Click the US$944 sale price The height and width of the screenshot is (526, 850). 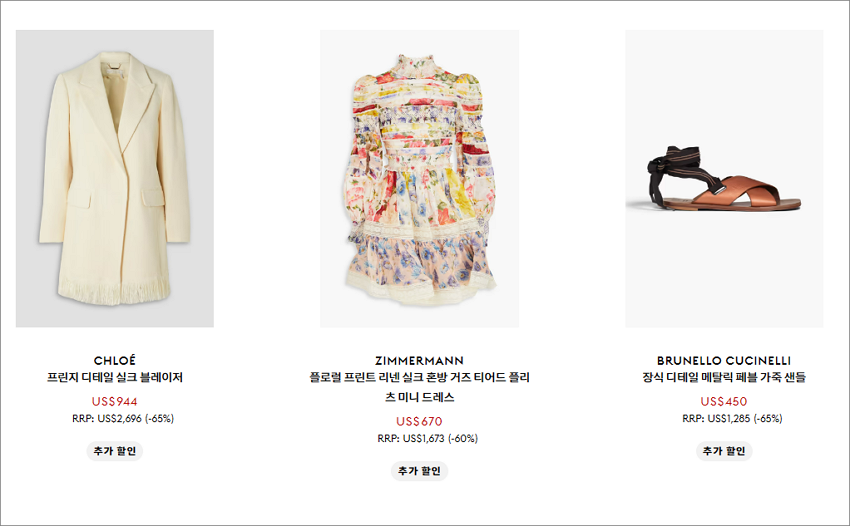pyautogui.click(x=115, y=402)
